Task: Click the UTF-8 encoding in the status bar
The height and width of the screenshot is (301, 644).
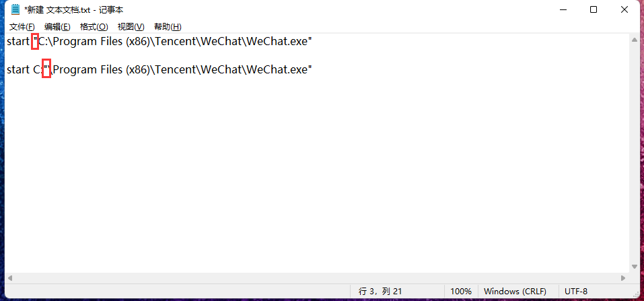Action: (x=576, y=292)
